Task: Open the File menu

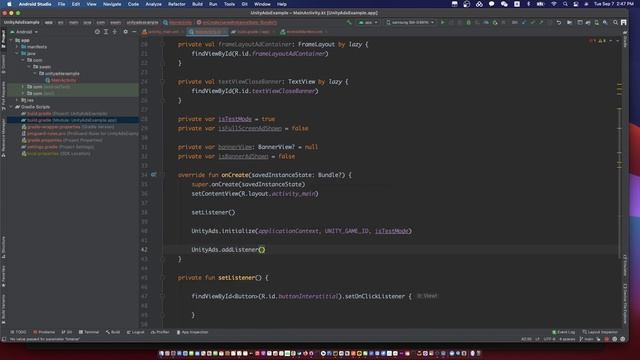Action: tap(61, 4)
